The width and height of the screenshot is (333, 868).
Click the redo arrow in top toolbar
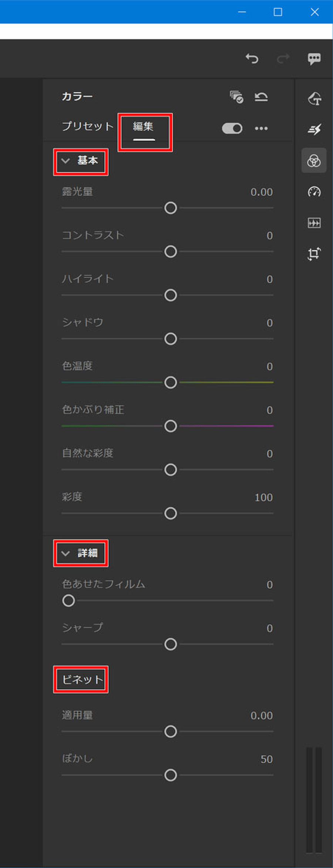pos(283,58)
